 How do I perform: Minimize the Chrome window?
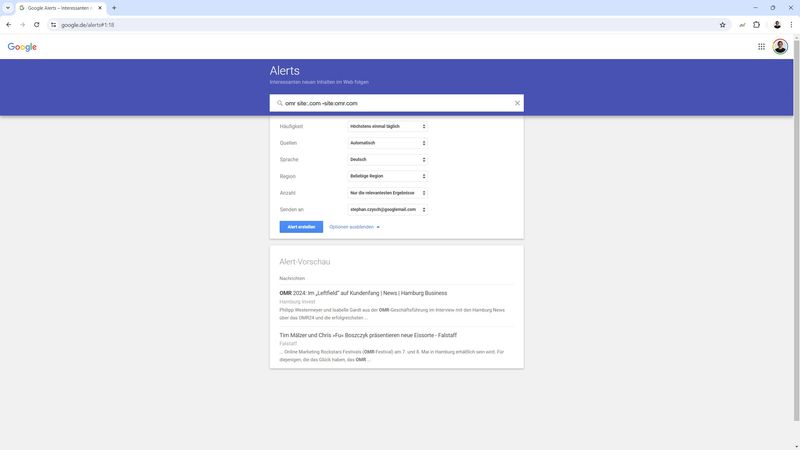755,8
